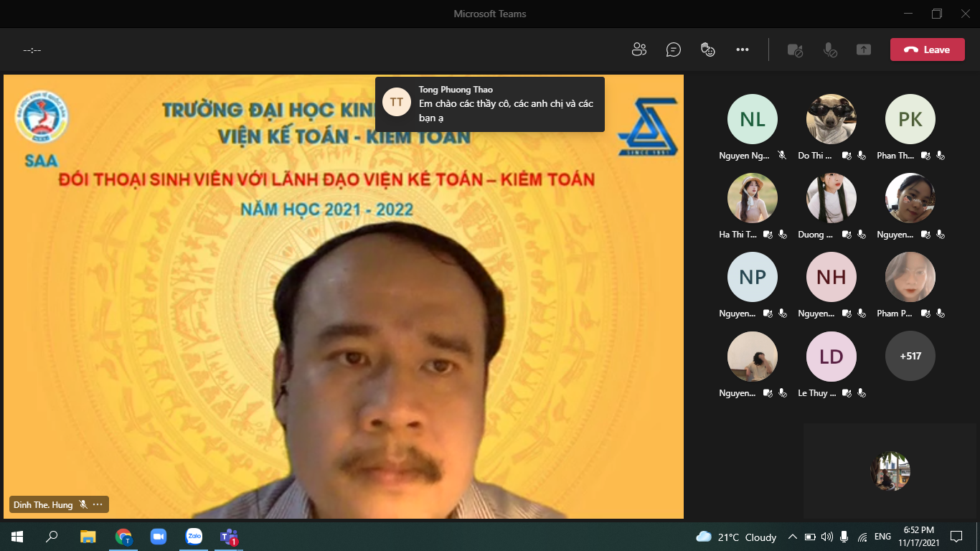The height and width of the screenshot is (551, 980).
Task: Select the NL participant avatar
Action: point(752,119)
